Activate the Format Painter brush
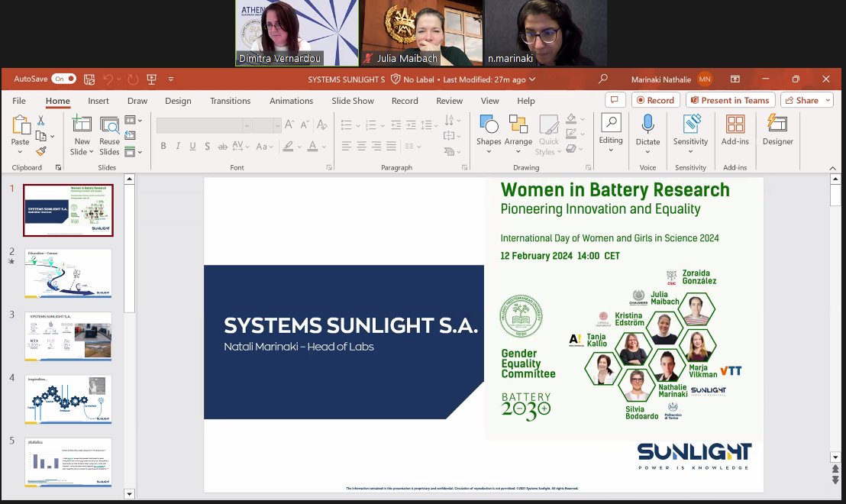 click(x=41, y=151)
